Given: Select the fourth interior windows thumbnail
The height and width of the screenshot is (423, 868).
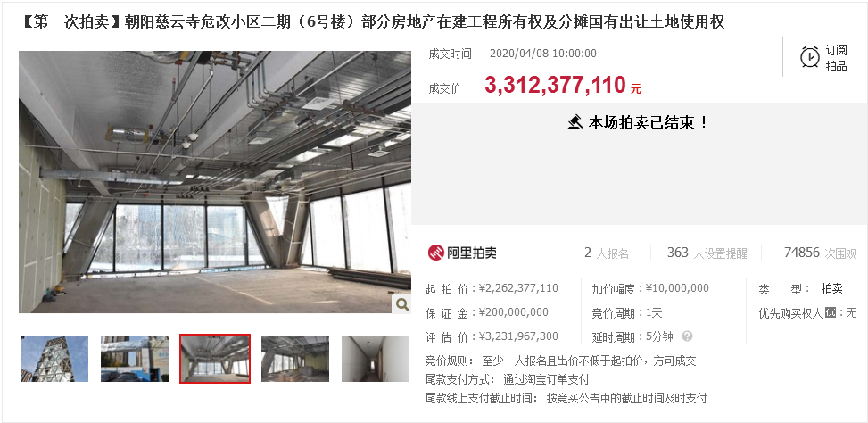Looking at the screenshot, I should click(x=295, y=359).
